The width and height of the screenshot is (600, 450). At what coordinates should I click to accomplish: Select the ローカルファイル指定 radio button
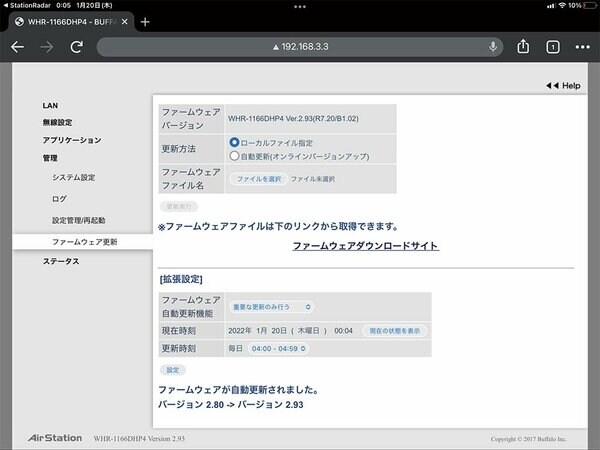click(234, 142)
